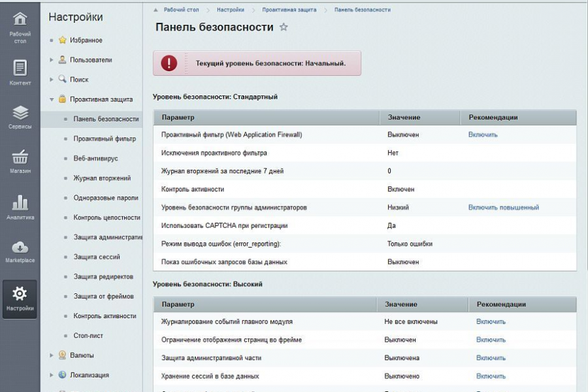Open the Рабочий стол home icon

(x=20, y=20)
